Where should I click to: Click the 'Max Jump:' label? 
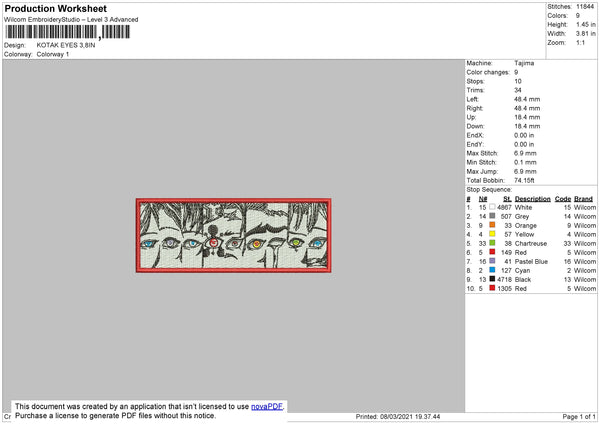click(482, 171)
